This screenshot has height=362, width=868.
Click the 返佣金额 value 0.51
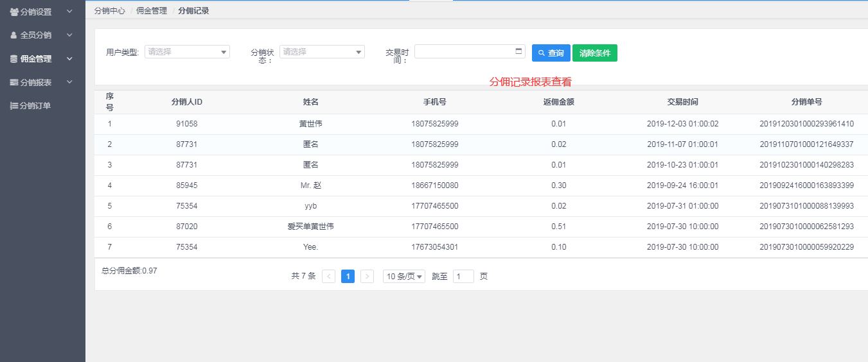coord(558,227)
